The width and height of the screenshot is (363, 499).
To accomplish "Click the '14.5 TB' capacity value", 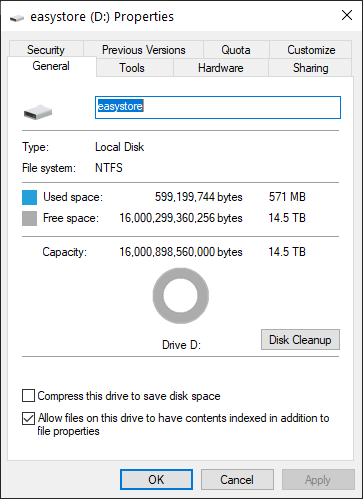I will (x=287, y=252).
